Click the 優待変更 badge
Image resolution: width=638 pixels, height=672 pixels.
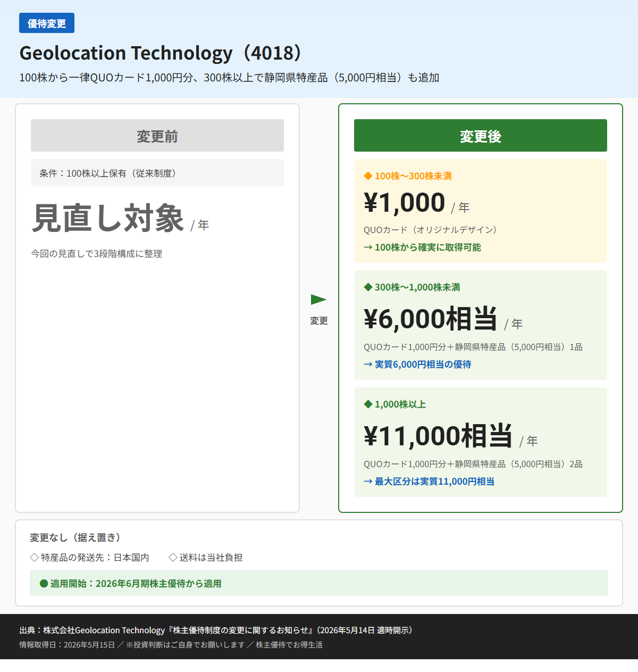tap(47, 23)
